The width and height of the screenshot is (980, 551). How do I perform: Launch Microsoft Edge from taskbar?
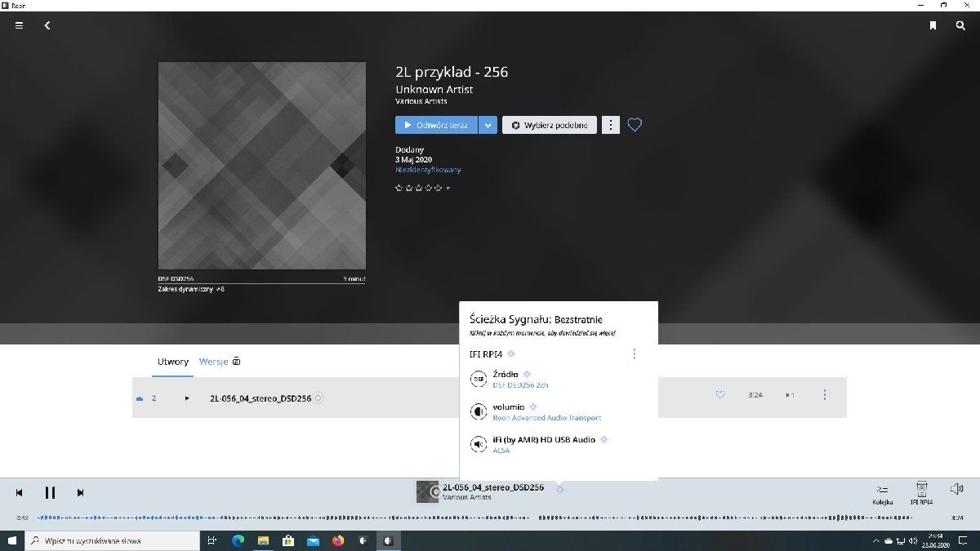pyautogui.click(x=238, y=540)
